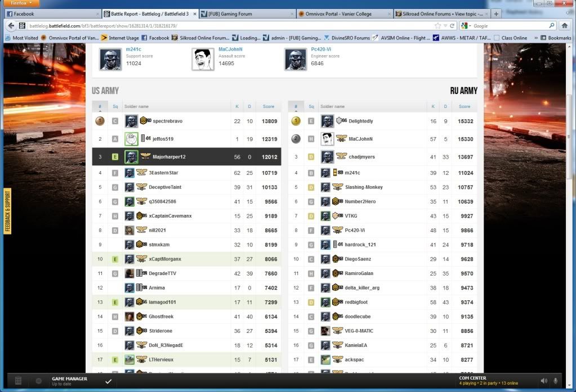Click jeffos519's white avatar picture
This screenshot has width=576, height=392.
pyautogui.click(x=131, y=139)
